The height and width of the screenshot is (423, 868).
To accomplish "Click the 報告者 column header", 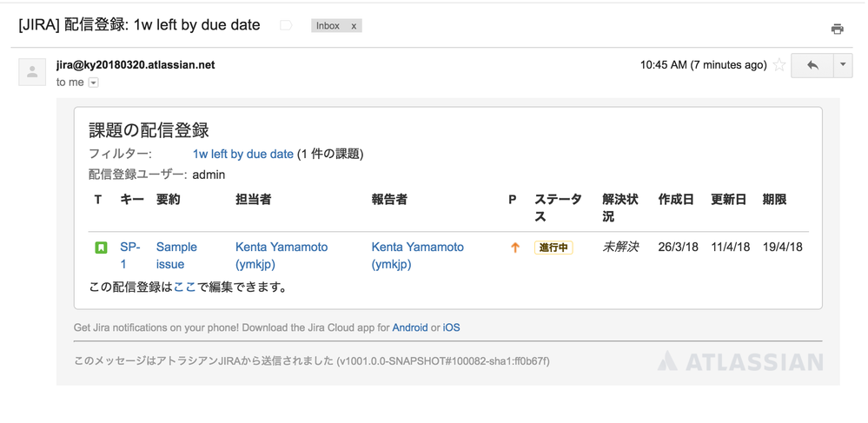I will 389,200.
